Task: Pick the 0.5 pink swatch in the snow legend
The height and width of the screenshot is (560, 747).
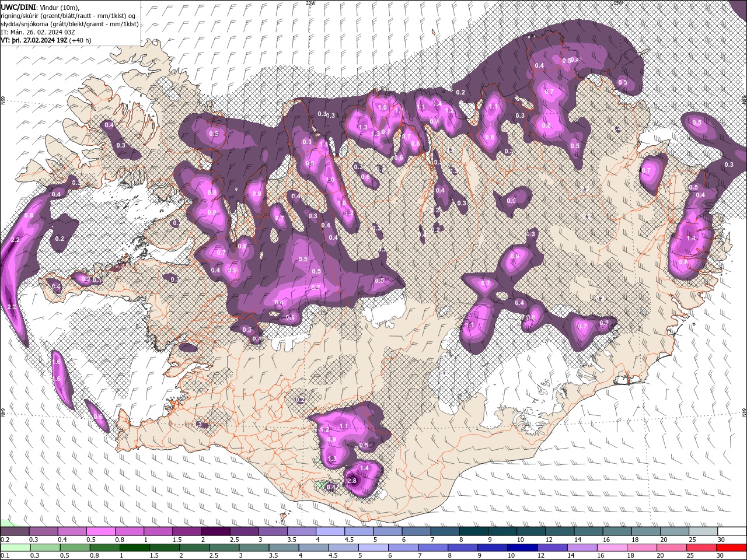Action: click(100, 531)
